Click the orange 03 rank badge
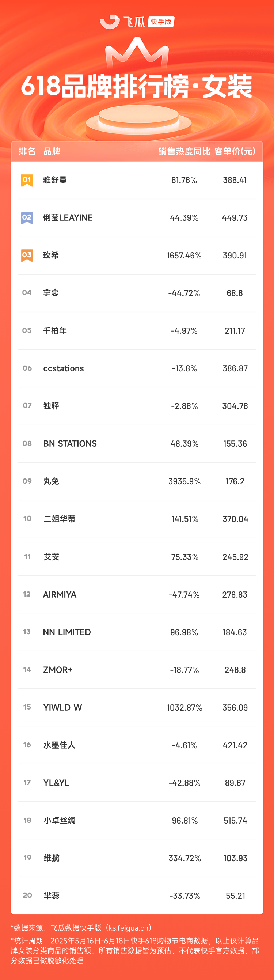 pyautogui.click(x=27, y=255)
